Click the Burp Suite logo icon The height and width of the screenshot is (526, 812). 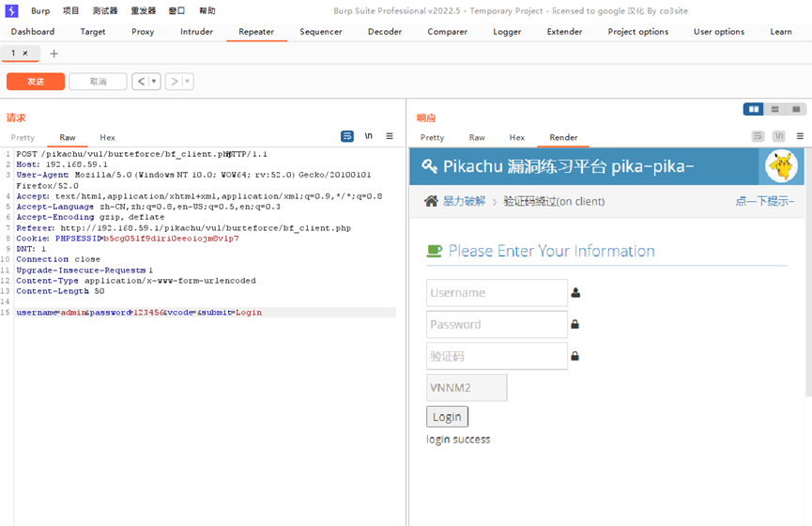click(x=11, y=10)
